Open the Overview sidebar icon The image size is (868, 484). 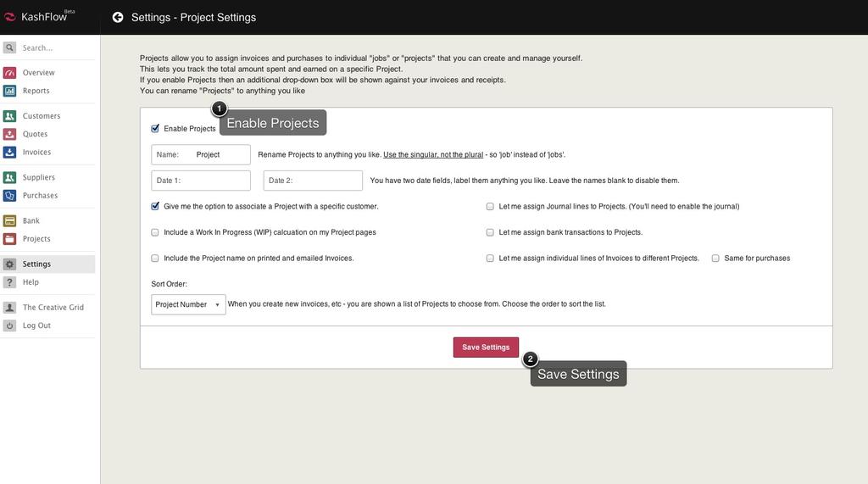click(x=9, y=73)
